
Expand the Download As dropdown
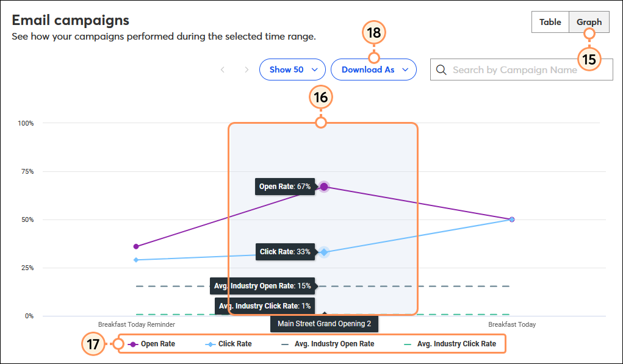click(x=373, y=70)
